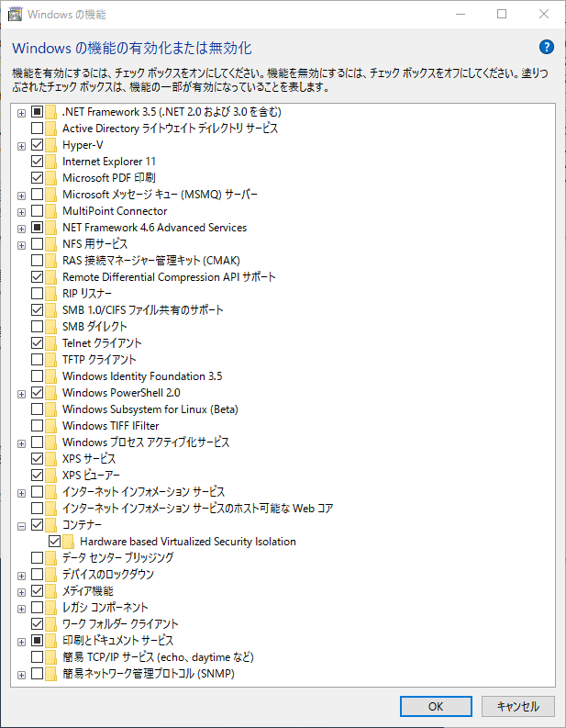This screenshot has height=728, width=566.
Task: Click the folder icon beside Microsoft PDF 印刷
Action: 51,178
